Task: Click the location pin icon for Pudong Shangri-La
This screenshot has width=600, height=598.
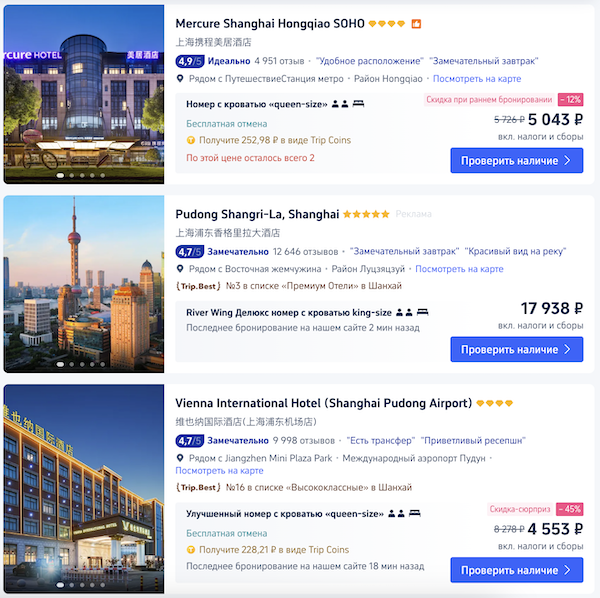Action: point(180,269)
